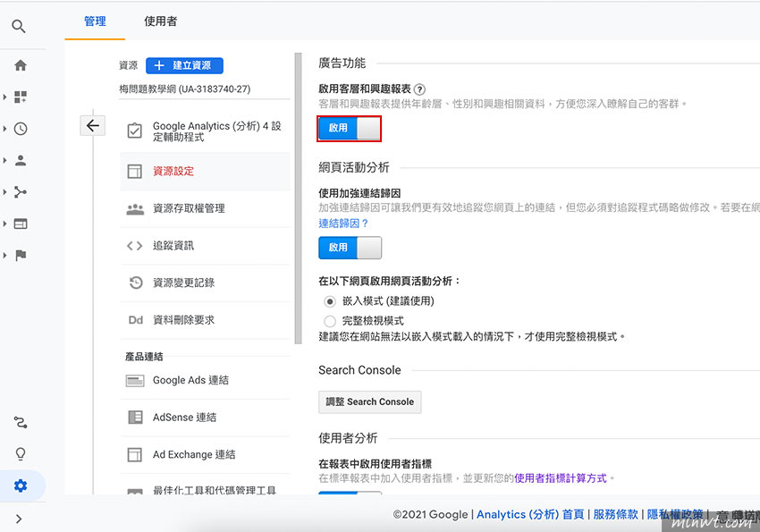Open 資源存取權管理 menu item
Image resolution: width=760 pixels, height=532 pixels.
pyautogui.click(x=205, y=208)
